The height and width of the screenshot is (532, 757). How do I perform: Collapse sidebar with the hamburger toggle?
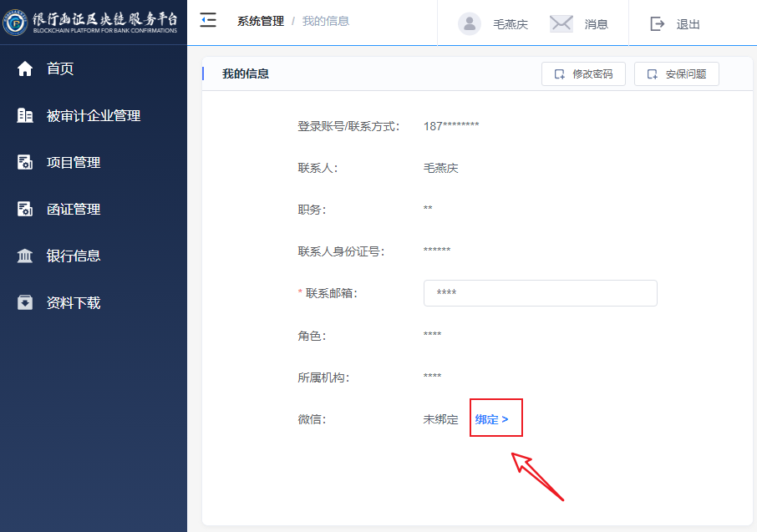click(208, 21)
